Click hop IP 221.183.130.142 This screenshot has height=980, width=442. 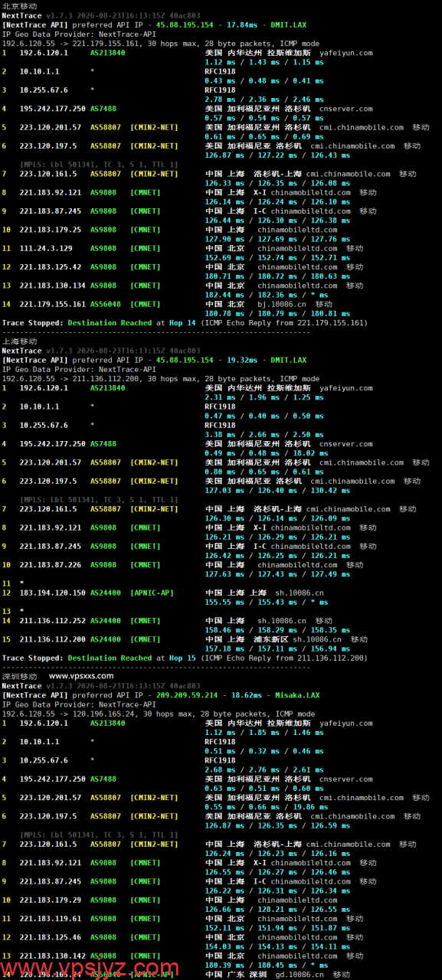[52, 956]
